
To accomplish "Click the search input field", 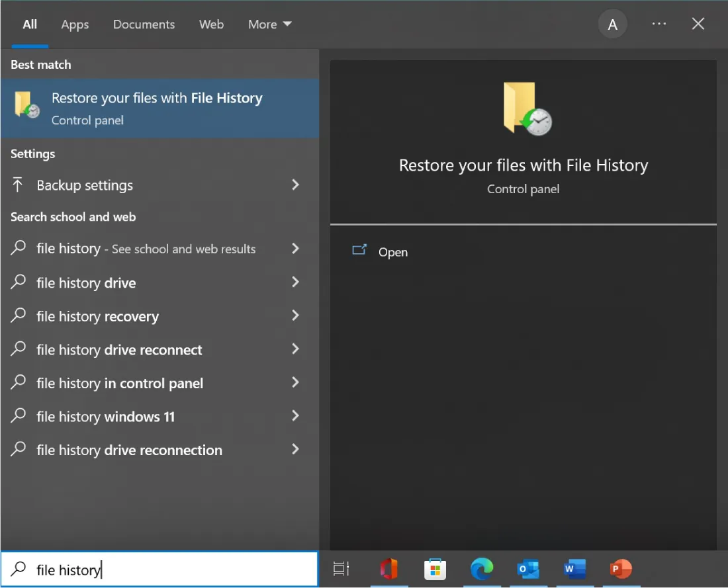I will point(159,569).
